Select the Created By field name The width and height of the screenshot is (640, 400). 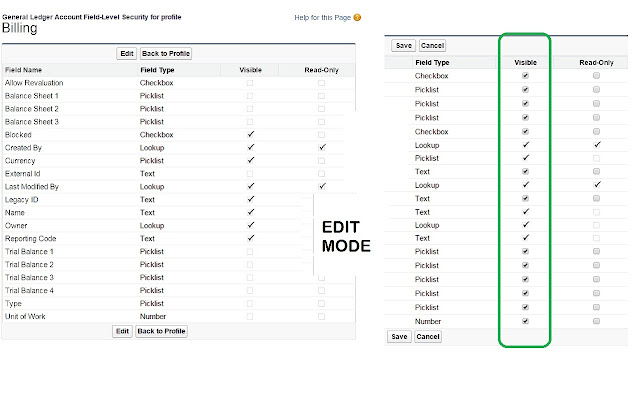pos(23,148)
